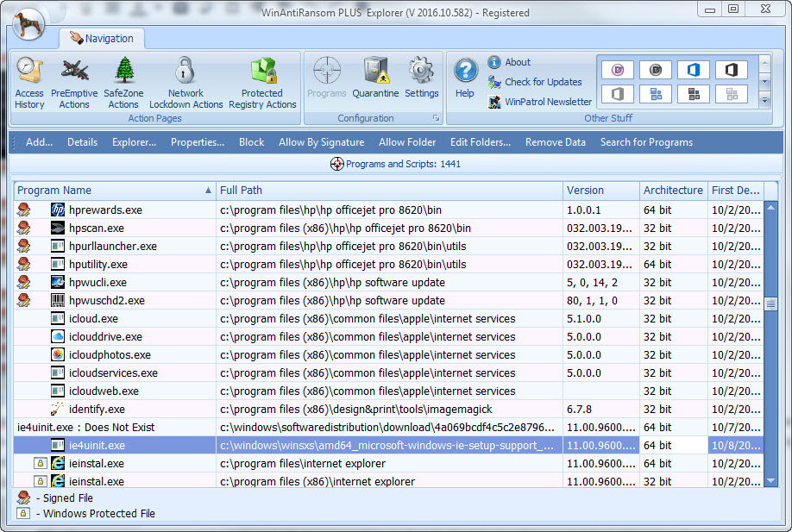Sort by Version column header
792x532 pixels.
(601, 191)
